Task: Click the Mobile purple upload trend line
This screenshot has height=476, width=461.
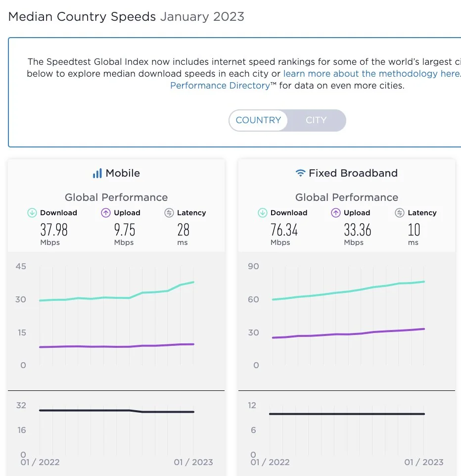Action: [116, 346]
